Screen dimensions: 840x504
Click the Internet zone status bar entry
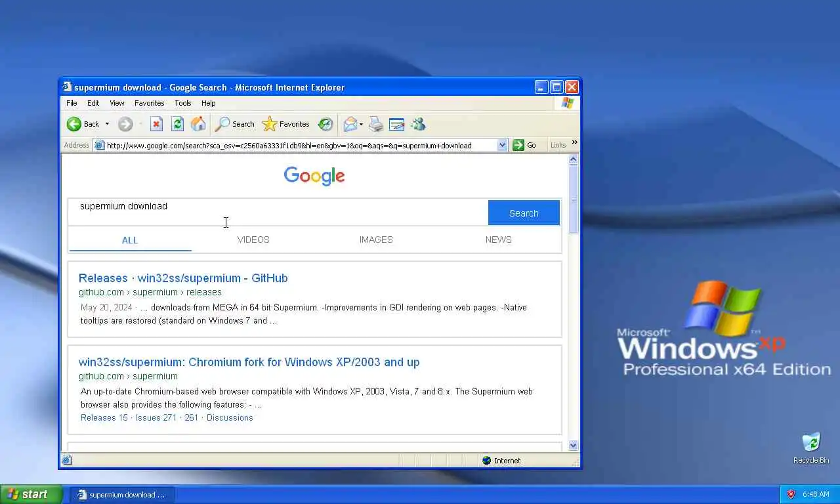tap(502, 461)
